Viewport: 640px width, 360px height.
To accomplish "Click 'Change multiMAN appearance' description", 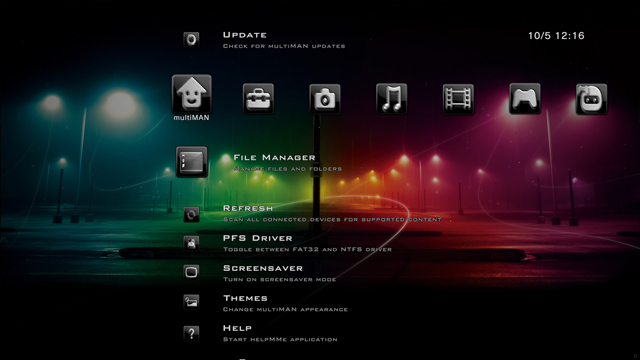I will point(285,309).
